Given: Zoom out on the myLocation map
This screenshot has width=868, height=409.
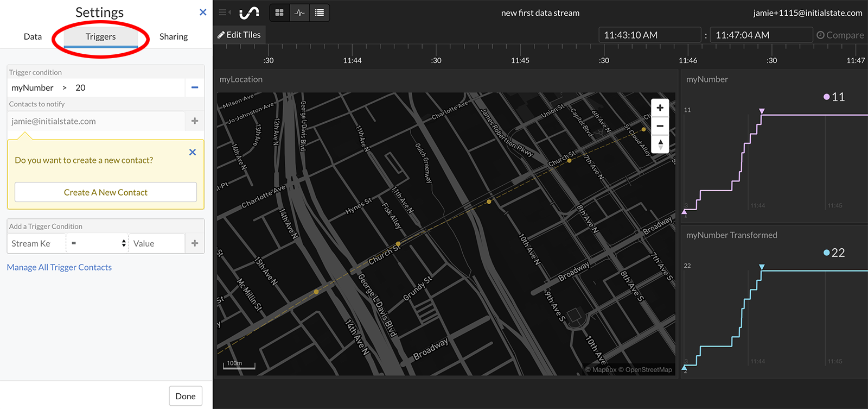Looking at the screenshot, I should [660, 126].
